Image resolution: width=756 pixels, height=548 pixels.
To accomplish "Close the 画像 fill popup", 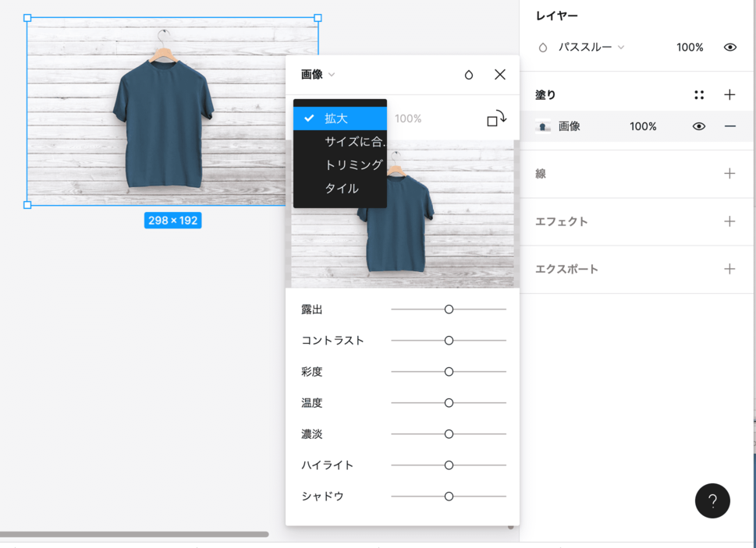I will point(500,75).
